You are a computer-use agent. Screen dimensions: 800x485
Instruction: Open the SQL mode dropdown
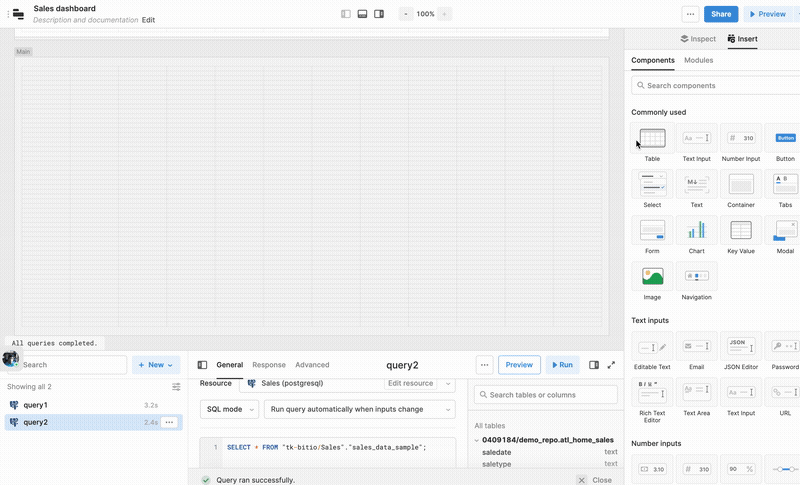click(229, 409)
